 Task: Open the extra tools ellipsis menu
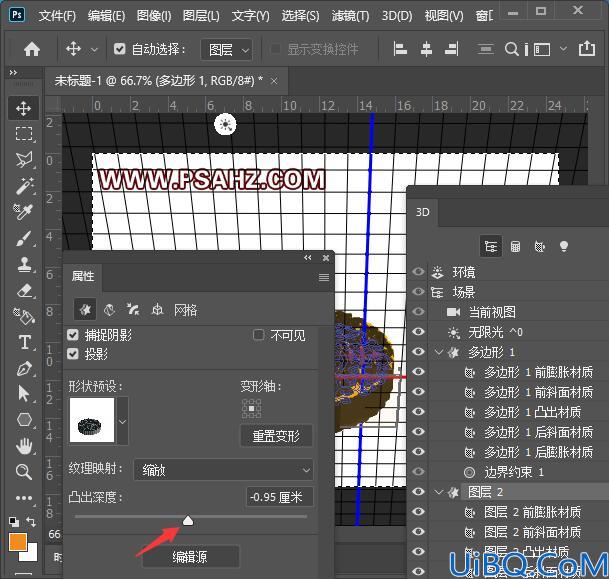click(24, 498)
